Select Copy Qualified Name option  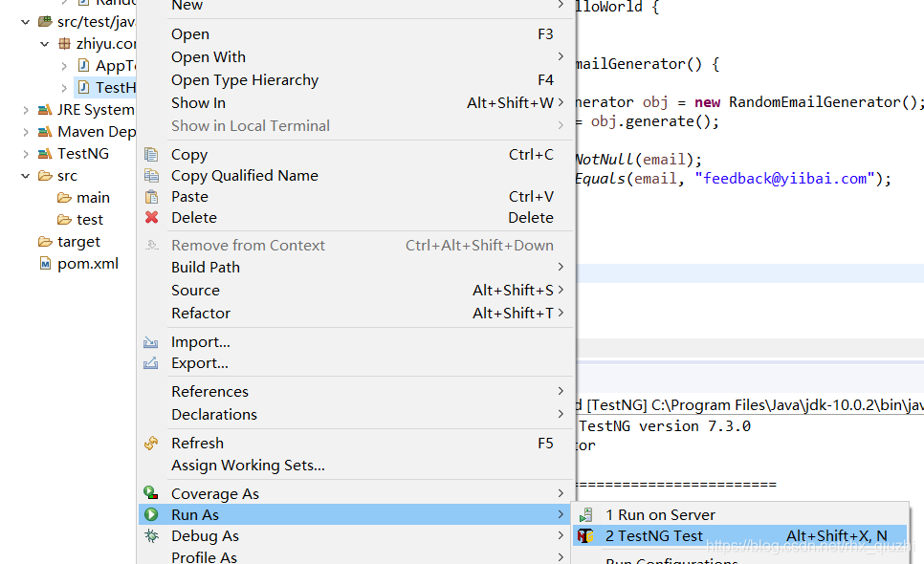click(245, 176)
